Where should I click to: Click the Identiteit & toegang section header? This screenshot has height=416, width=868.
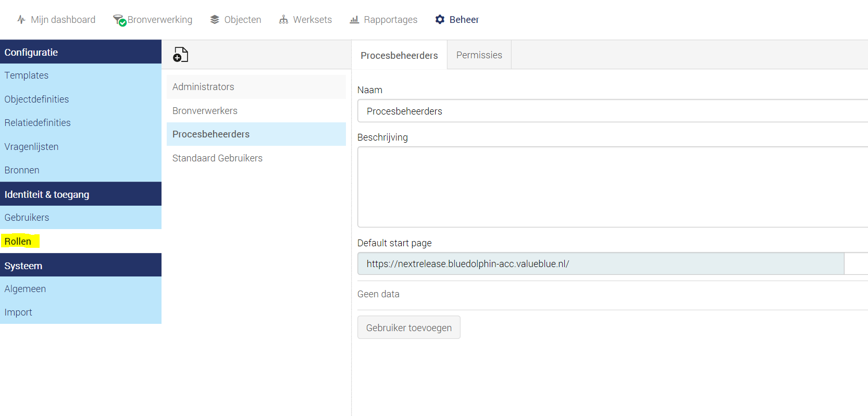(81, 194)
